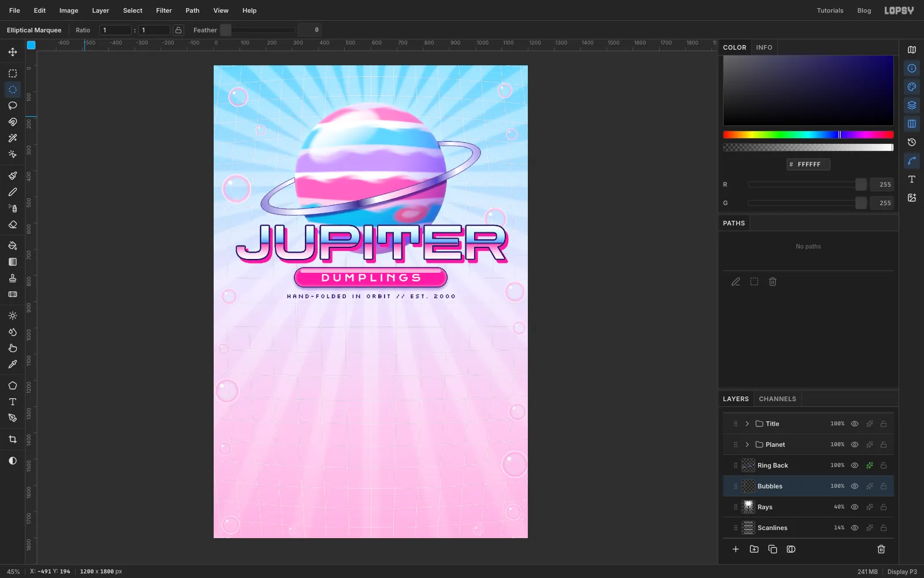Hide the Scanlines layer
The width and height of the screenshot is (924, 578).
point(855,528)
